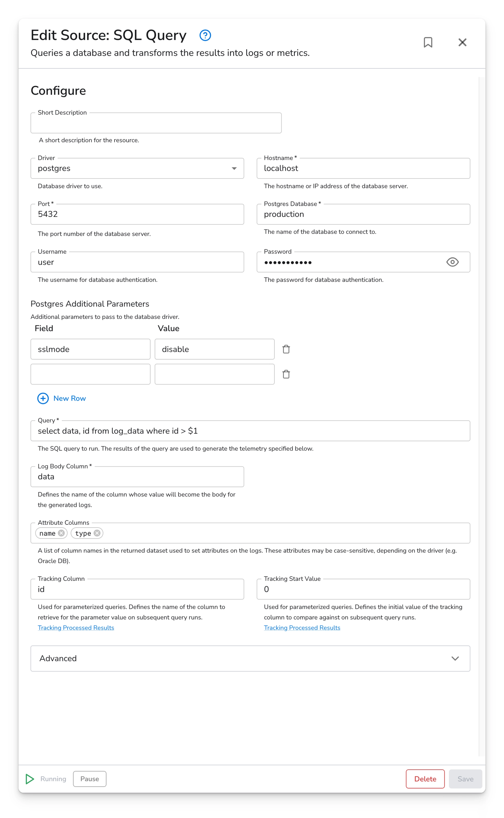Remove the name attribute column chip
Viewport: 504px width, 818px height.
click(x=61, y=533)
